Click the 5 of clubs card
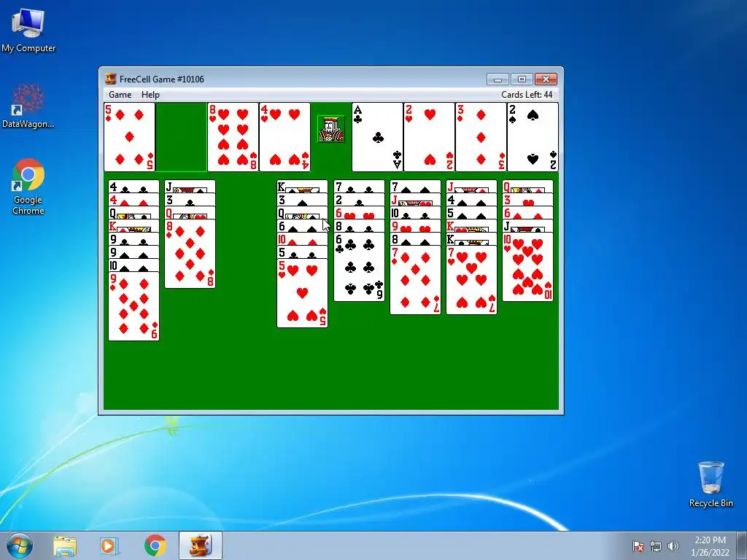The height and width of the screenshot is (560, 747). click(x=303, y=252)
